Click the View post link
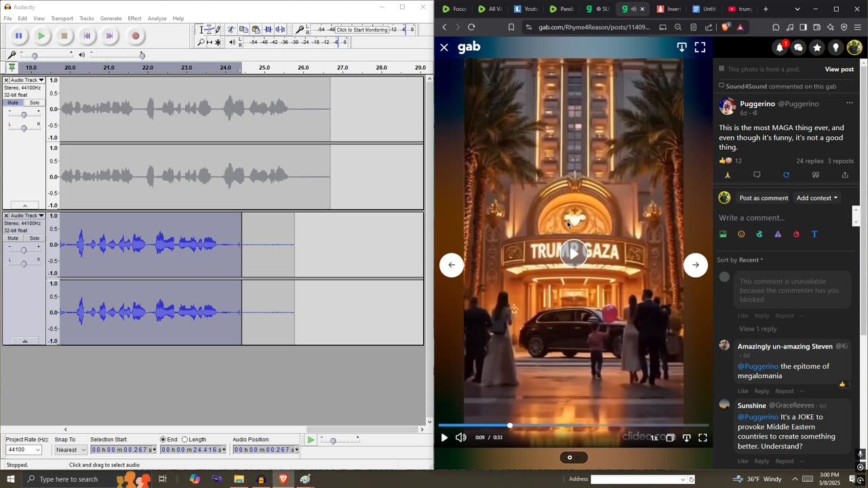This screenshot has height=488, width=868. (x=839, y=69)
